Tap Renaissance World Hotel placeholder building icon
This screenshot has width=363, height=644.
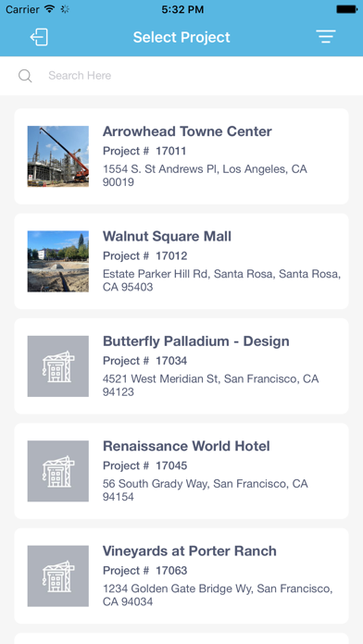tap(58, 471)
